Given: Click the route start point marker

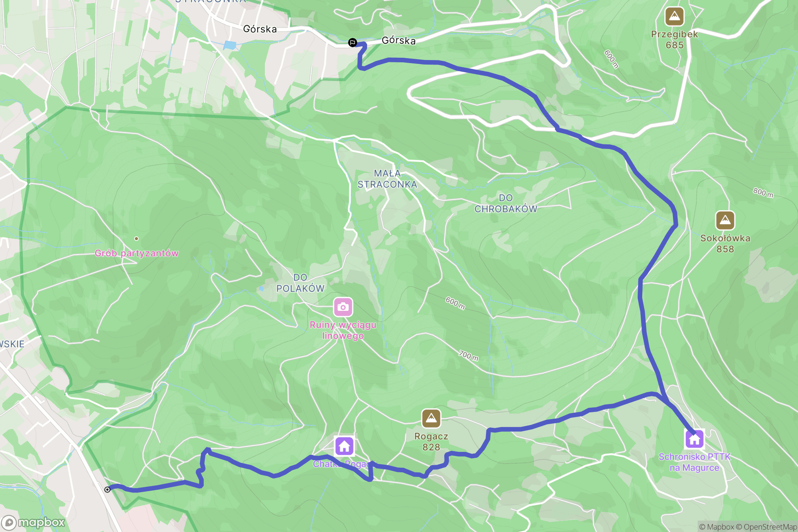Looking at the screenshot, I should click(108, 489).
